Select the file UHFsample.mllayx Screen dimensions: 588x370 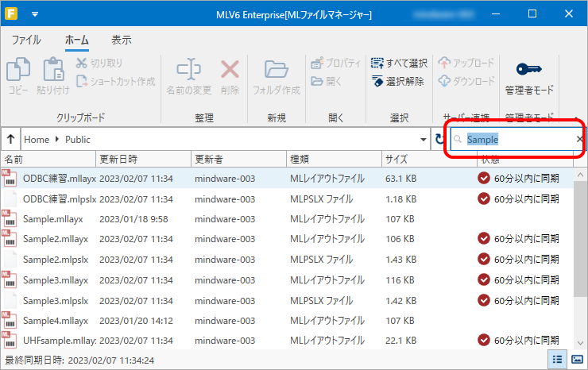[287, 341]
